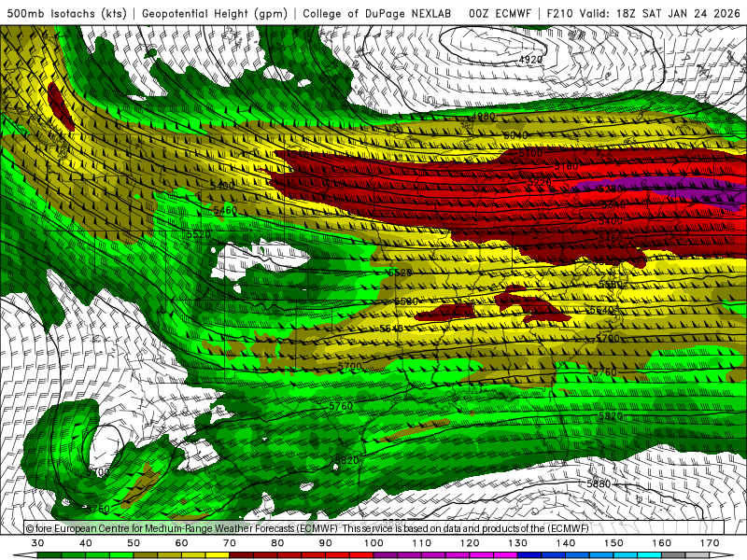747x560 pixels.
Task: Click the 5040 height contour label
Action: [515, 135]
